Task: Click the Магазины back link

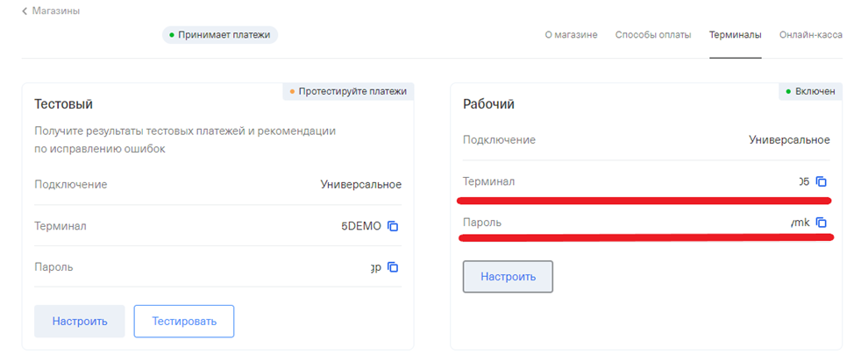Action: point(55,11)
